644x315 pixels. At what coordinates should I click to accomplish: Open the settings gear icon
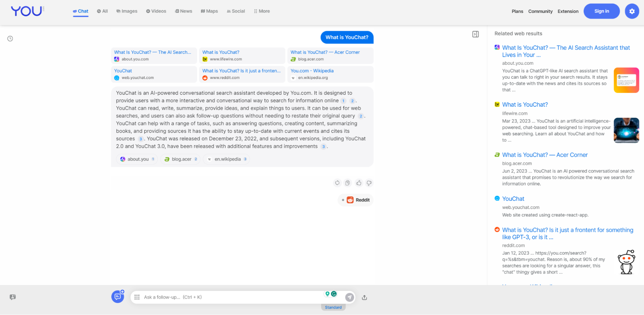(632, 11)
